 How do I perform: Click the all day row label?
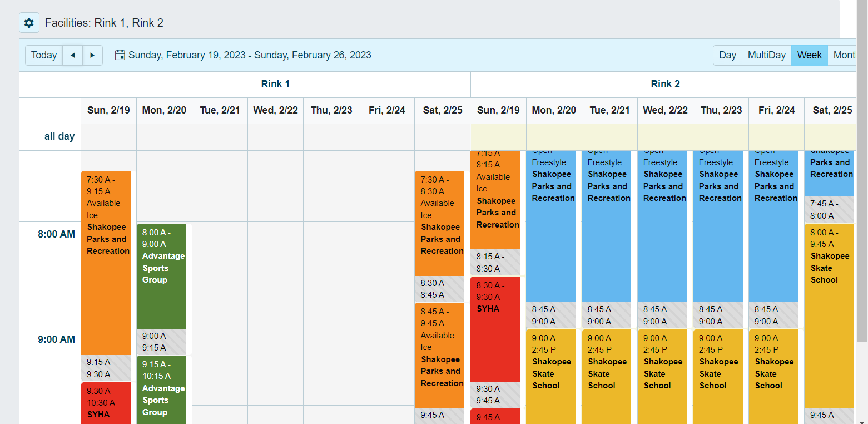click(x=59, y=136)
